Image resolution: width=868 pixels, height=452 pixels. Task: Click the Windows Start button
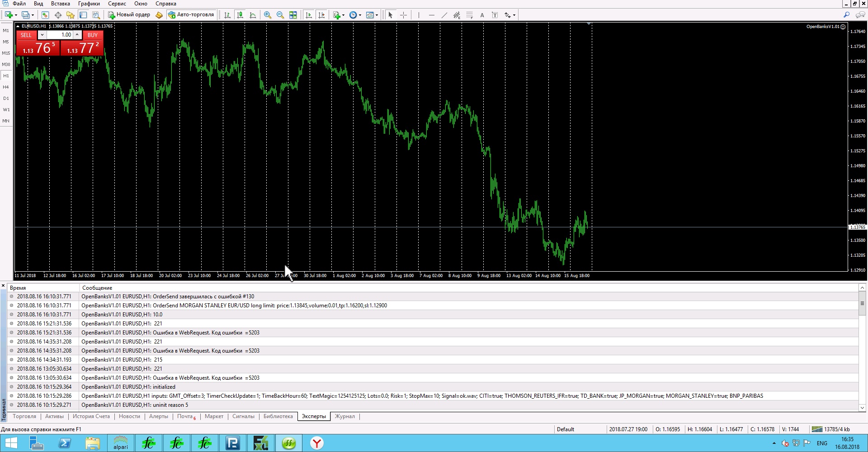[11, 443]
